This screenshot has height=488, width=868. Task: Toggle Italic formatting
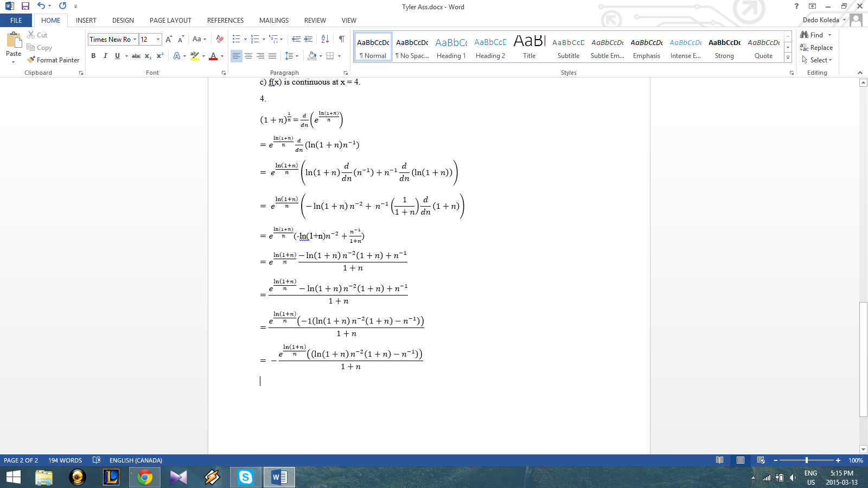pyautogui.click(x=105, y=56)
